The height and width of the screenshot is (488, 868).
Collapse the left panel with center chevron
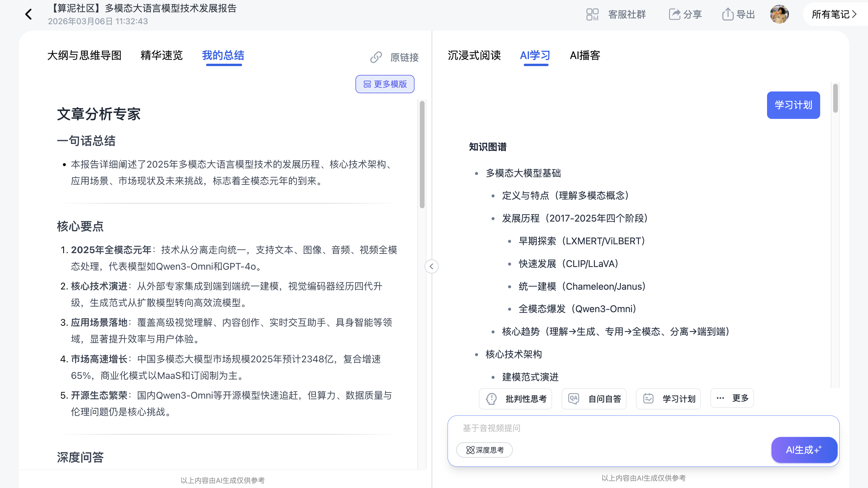(431, 266)
